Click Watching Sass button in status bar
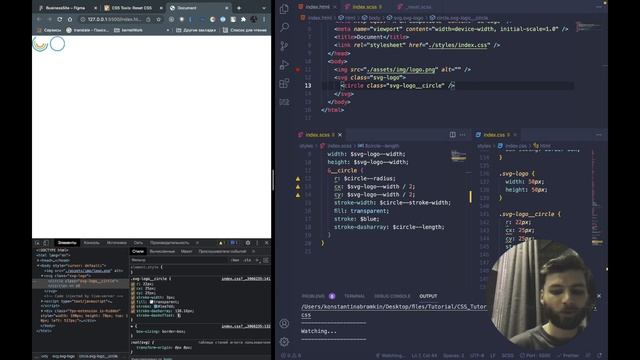This screenshot has width=640, height=360. [x=390, y=356]
